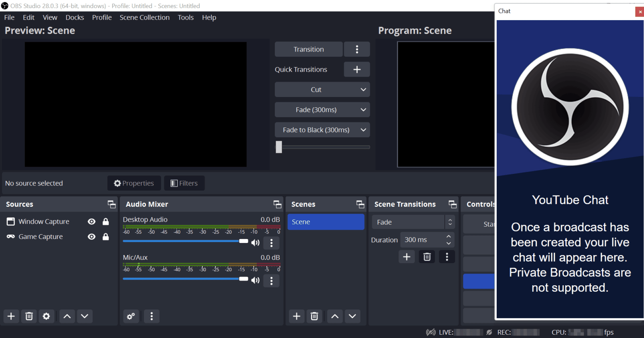The image size is (644, 338).
Task: Open source Properties button
Action: click(134, 183)
